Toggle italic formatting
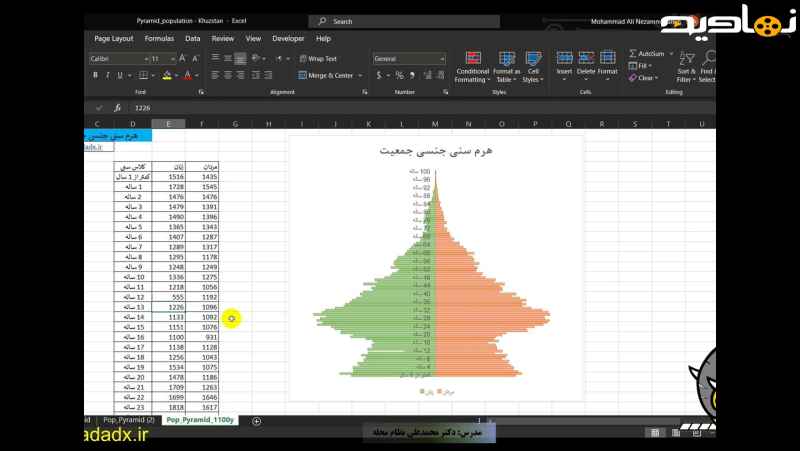Image resolution: width=800 pixels, height=451 pixels. click(x=106, y=75)
